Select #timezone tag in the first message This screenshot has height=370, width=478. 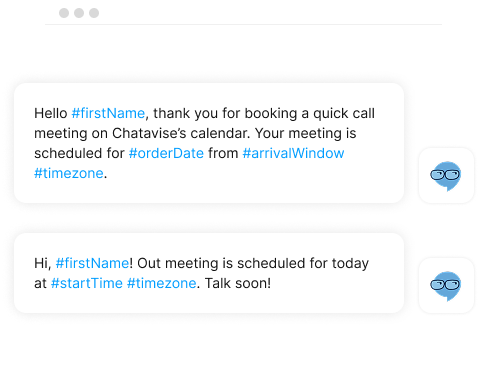(x=69, y=173)
